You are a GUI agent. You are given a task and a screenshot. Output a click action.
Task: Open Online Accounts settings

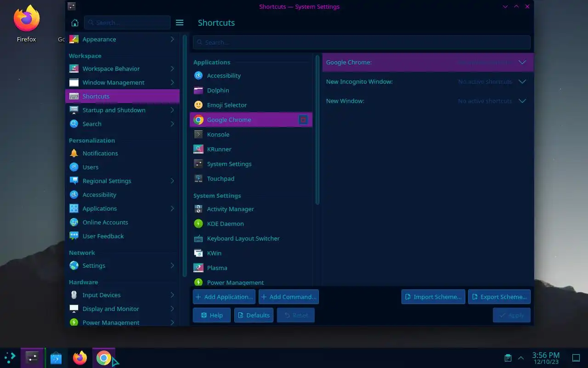[x=122, y=222]
